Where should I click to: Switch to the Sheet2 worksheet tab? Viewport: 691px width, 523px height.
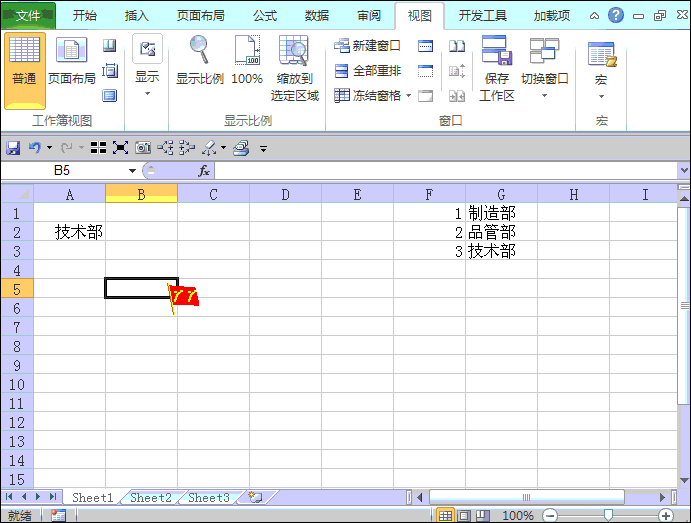click(151, 497)
